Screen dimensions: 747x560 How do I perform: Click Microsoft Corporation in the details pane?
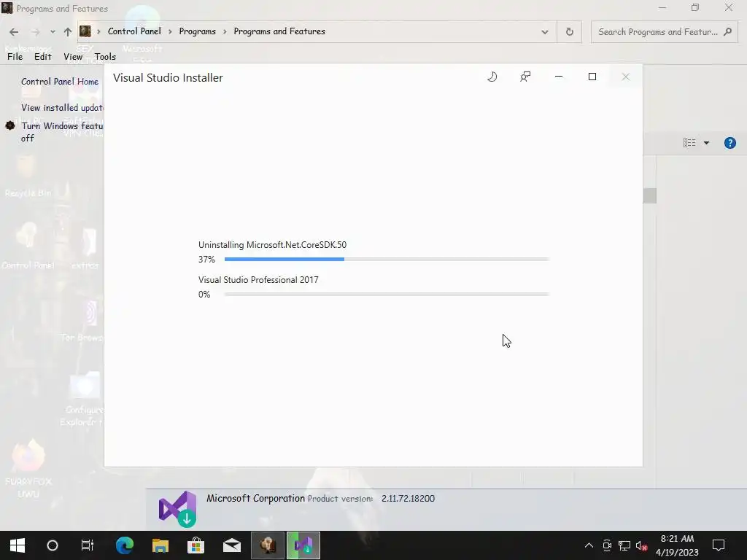[255, 498]
